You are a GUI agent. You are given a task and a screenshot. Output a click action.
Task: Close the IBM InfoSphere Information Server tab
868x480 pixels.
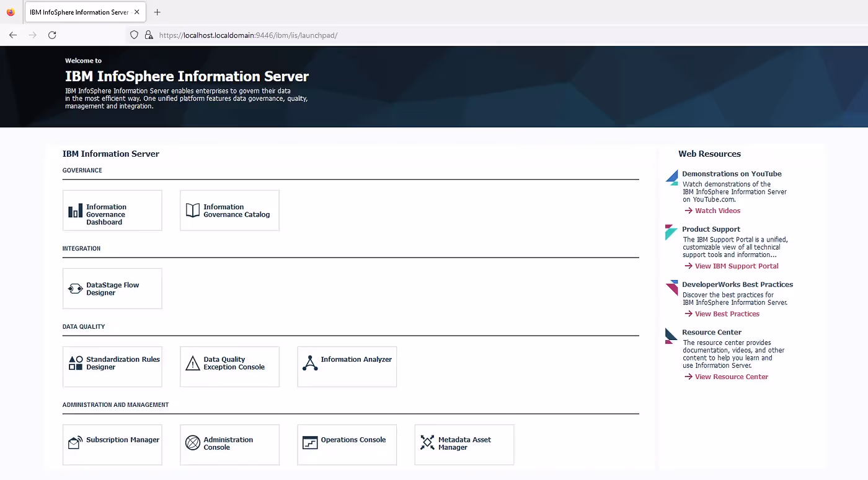tap(136, 12)
